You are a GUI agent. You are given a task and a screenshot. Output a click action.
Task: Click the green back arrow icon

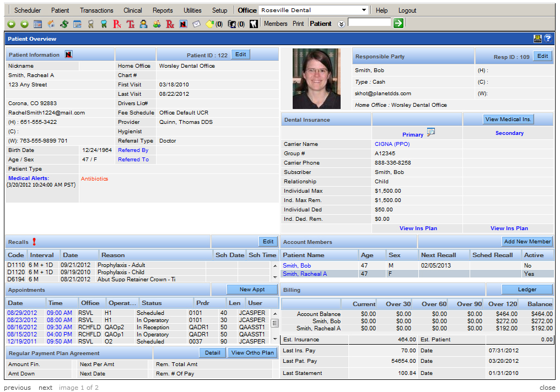pyautogui.click(x=12, y=24)
